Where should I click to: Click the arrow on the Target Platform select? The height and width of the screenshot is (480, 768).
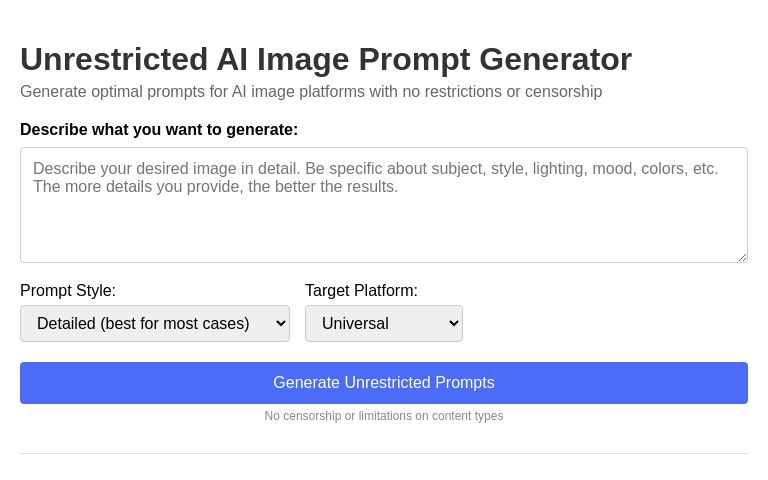click(453, 324)
